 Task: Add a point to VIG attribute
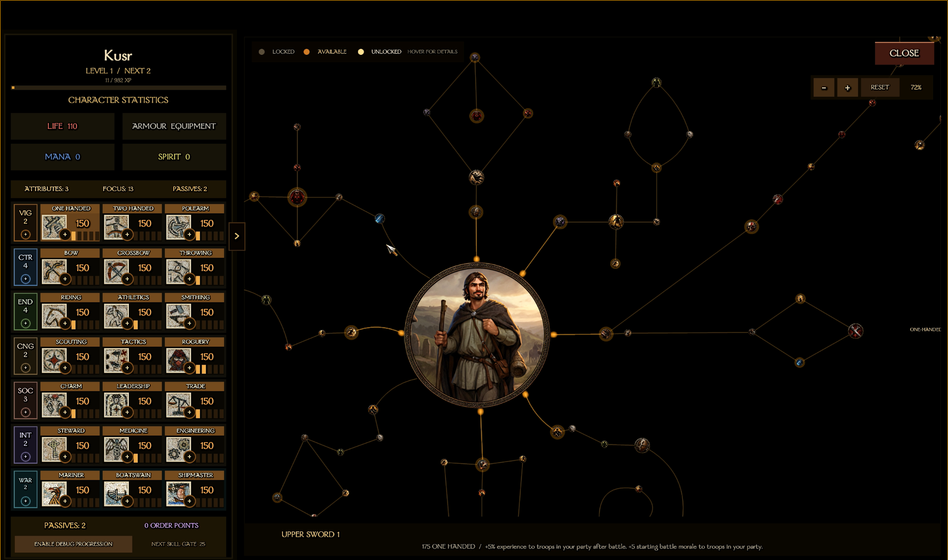pos(26,235)
